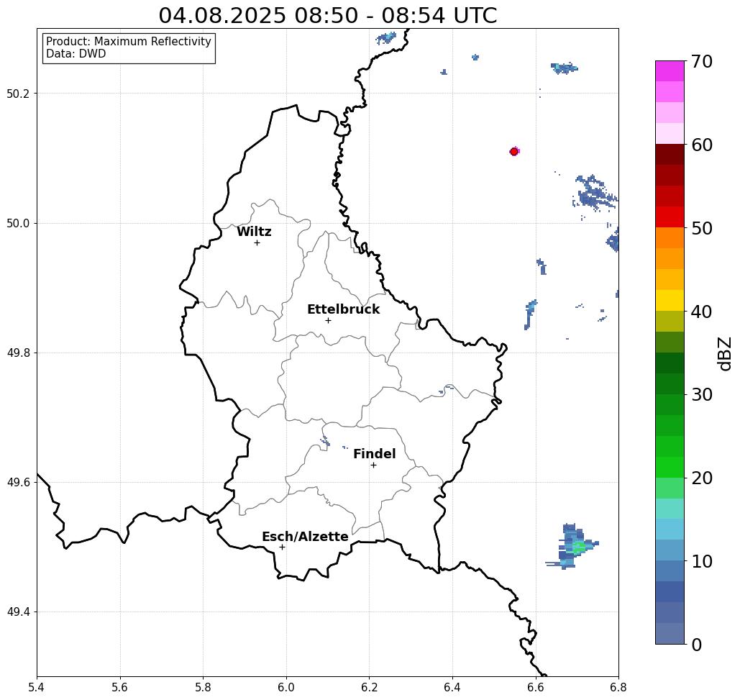The height and width of the screenshot is (700, 740).
Task: Click the bright red colorbar segment above 50
Action: 670,217
